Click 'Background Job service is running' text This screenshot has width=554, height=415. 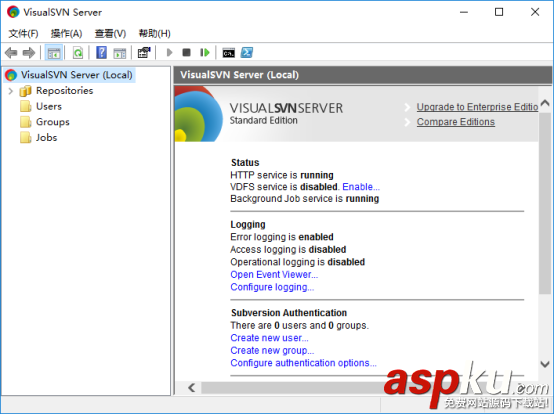[x=305, y=199]
